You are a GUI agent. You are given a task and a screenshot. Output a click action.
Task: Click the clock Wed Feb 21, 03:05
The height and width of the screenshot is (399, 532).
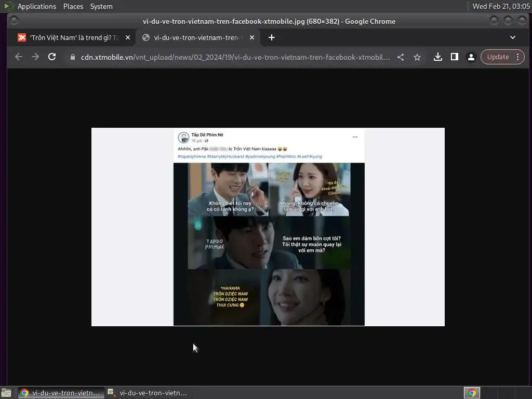(501, 6)
